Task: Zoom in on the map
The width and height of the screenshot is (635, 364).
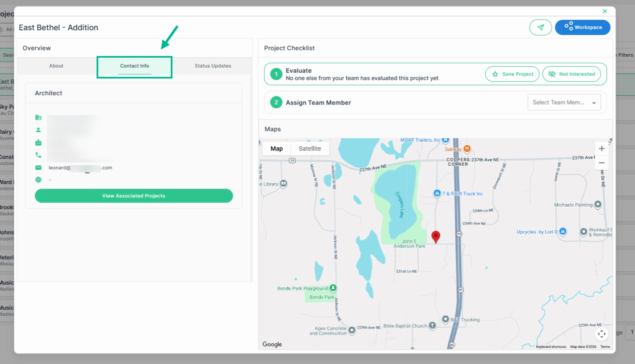Action: pyautogui.click(x=602, y=149)
